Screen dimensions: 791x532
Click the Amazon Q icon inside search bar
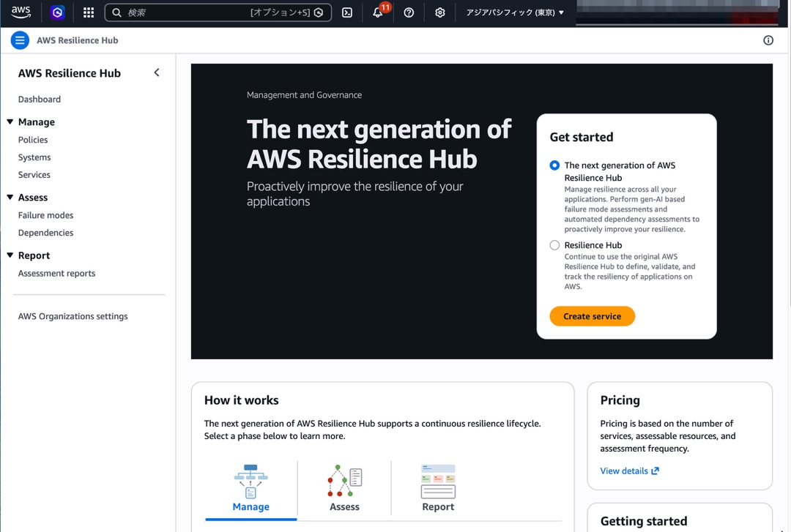pos(319,12)
